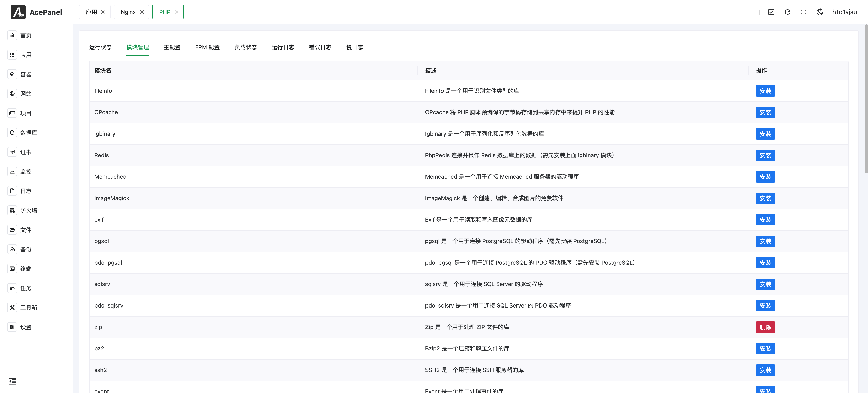Toggle dark mode with the moon icon
Image resolution: width=868 pixels, height=393 pixels.
tap(820, 12)
